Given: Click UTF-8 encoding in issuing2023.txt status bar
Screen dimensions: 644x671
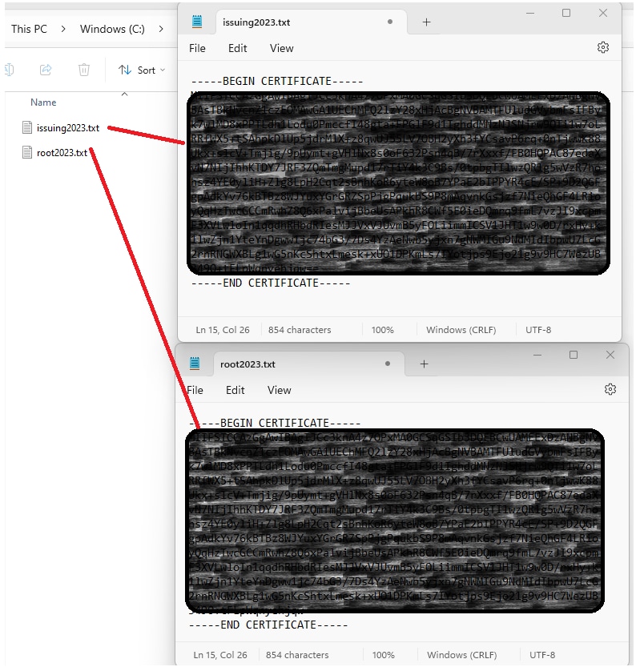Looking at the screenshot, I should 538,330.
